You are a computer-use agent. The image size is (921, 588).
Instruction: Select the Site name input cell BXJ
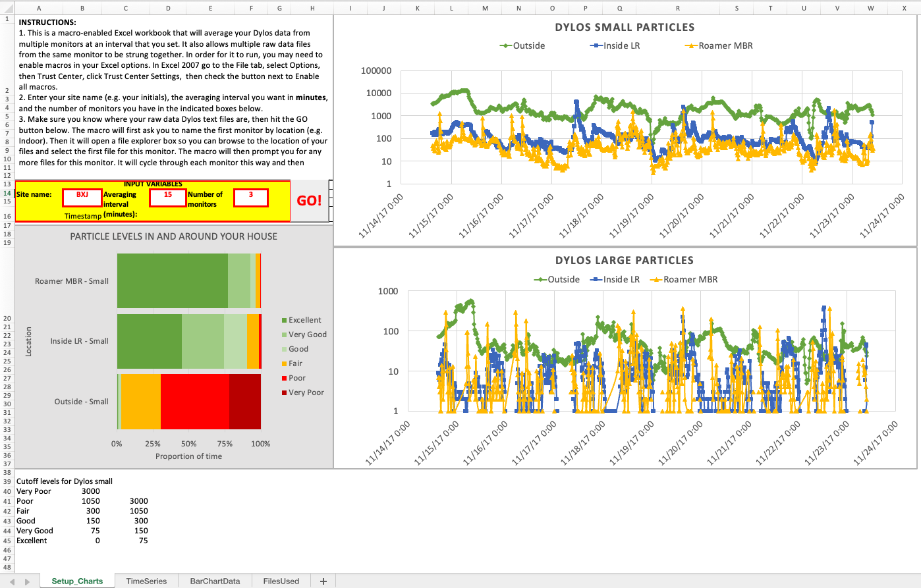coord(82,197)
